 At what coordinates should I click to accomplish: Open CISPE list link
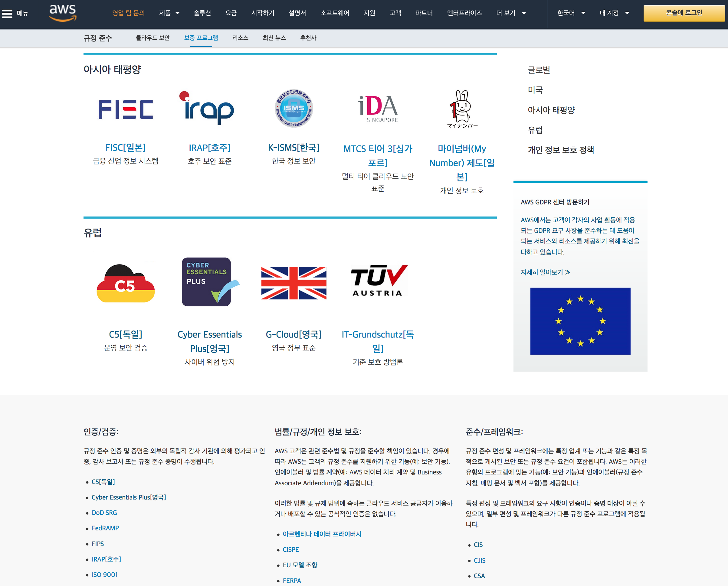[x=290, y=549]
